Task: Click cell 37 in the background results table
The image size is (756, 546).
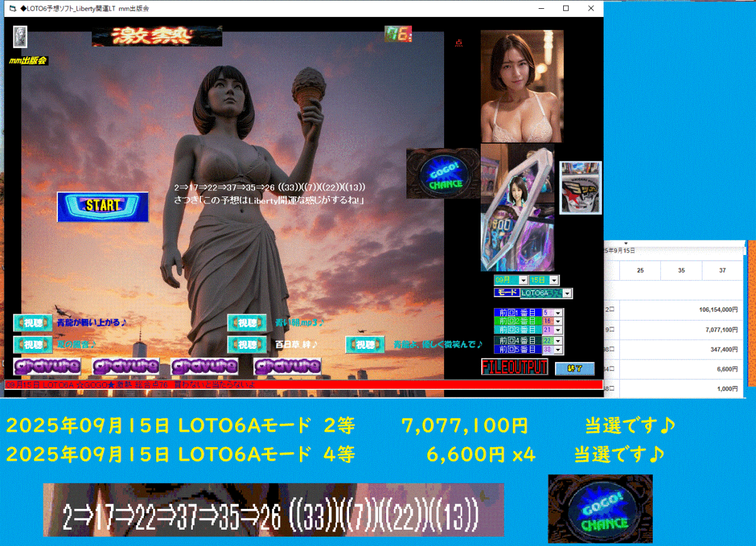Action: click(x=722, y=270)
